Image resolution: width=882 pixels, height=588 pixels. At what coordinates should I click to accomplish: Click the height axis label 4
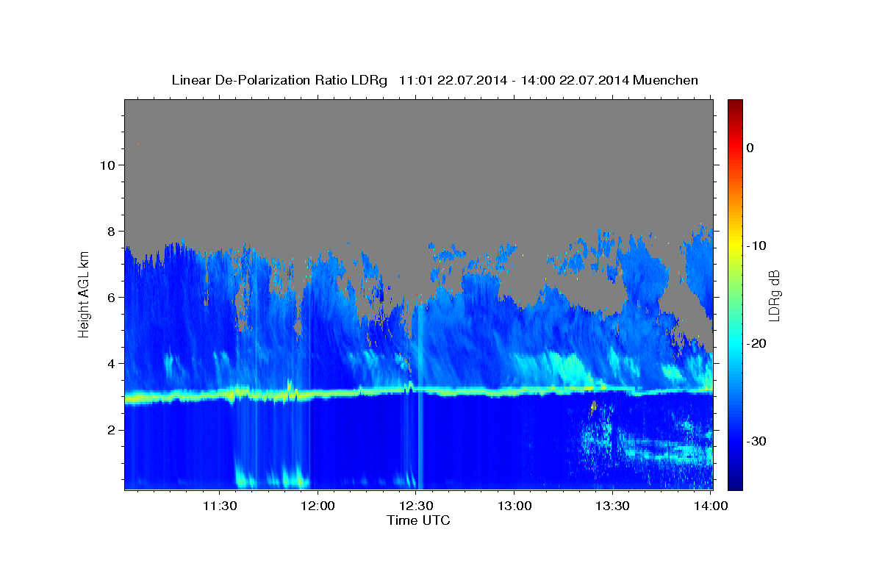coord(110,364)
